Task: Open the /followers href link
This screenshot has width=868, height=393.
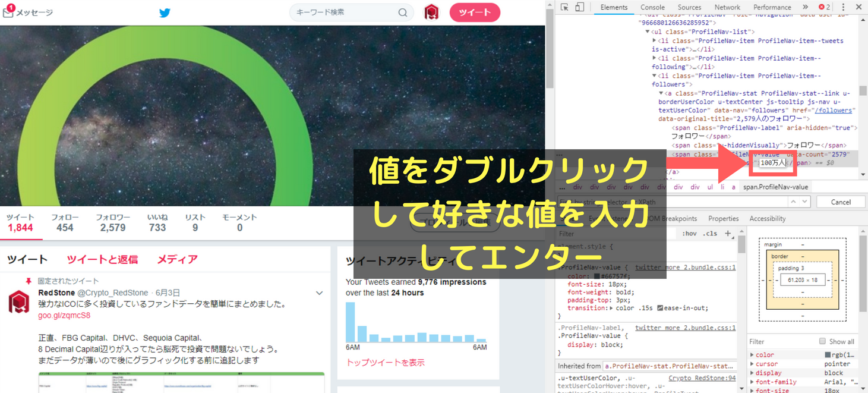Action: 834,111
